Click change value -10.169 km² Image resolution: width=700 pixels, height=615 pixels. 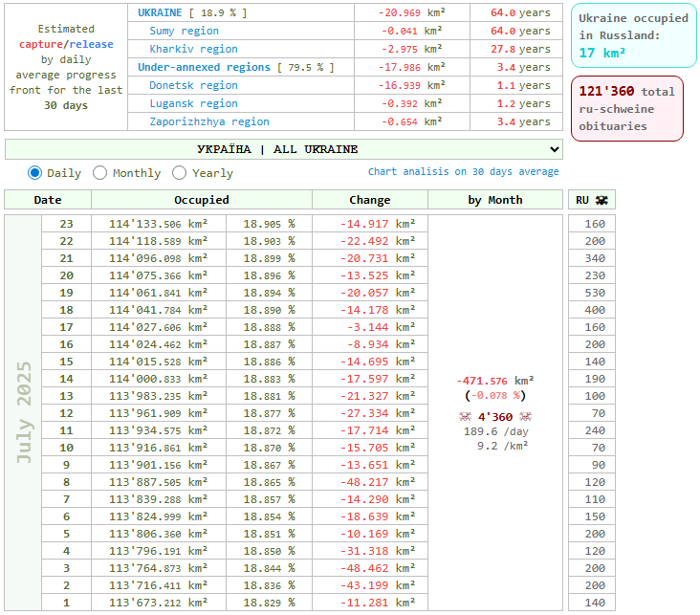(378, 534)
